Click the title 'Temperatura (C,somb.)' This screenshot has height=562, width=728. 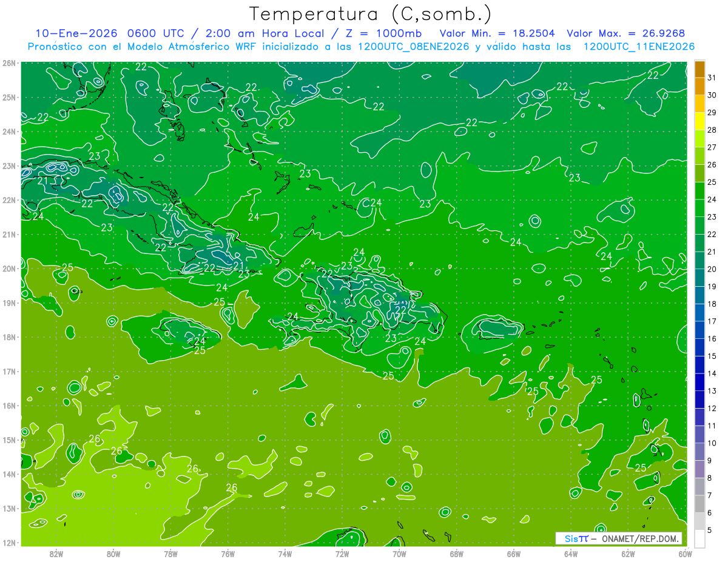click(x=371, y=14)
